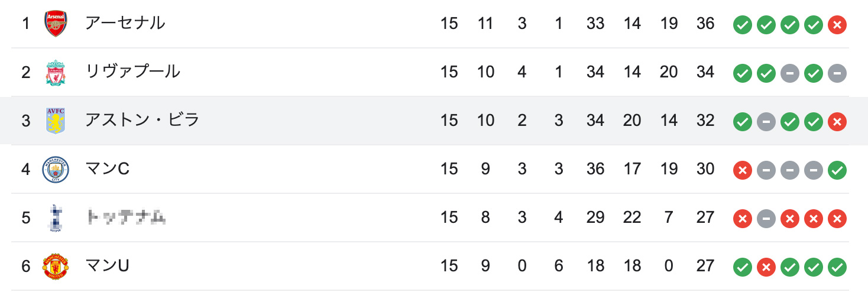Open the マンC team link
The height and width of the screenshot is (292, 868).
pyautogui.click(x=107, y=169)
